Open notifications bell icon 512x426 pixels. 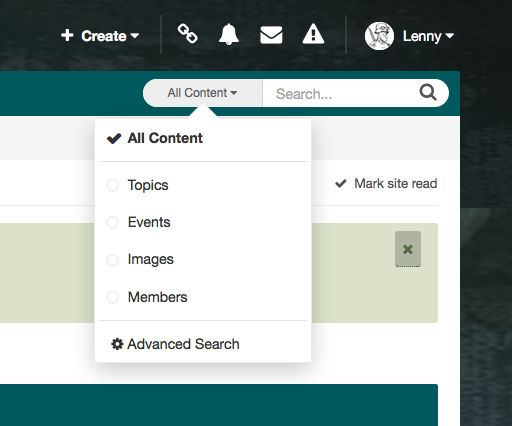tap(229, 34)
